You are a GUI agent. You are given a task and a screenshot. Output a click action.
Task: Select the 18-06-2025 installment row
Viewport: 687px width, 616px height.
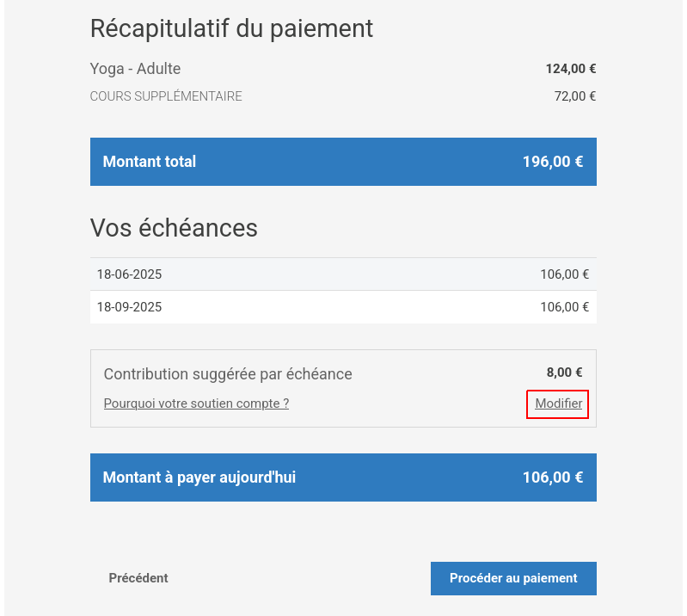pyautogui.click(x=343, y=274)
